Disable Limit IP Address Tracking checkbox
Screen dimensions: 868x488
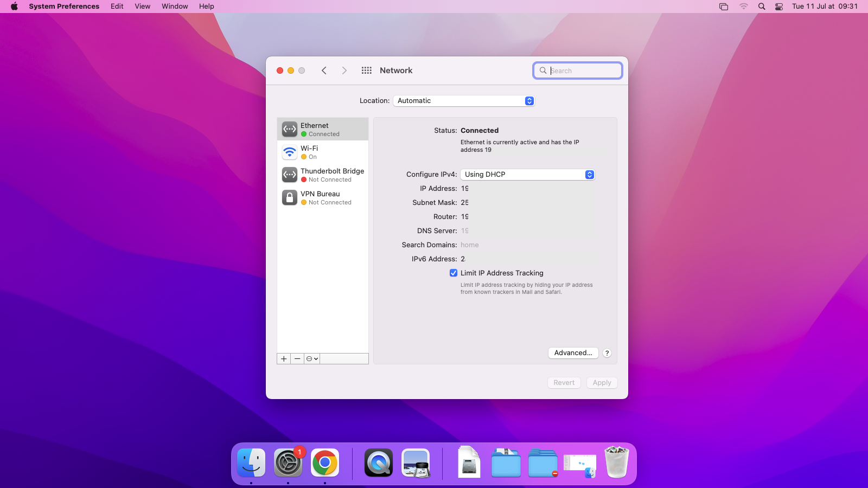pyautogui.click(x=454, y=273)
